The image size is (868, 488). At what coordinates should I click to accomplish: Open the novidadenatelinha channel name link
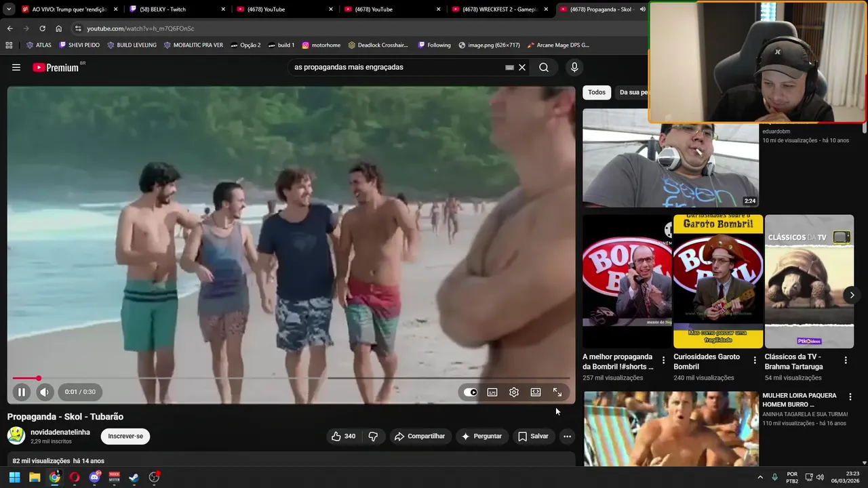[60, 432]
